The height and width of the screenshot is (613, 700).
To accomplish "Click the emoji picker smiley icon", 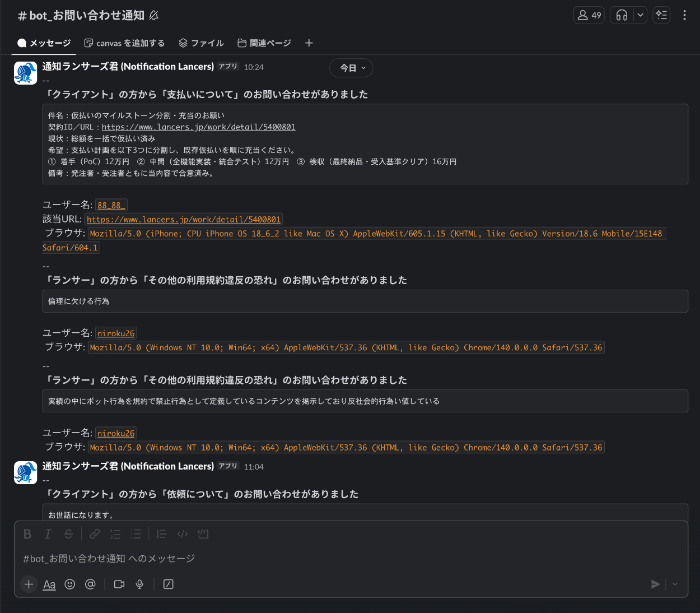I will pyautogui.click(x=69, y=584).
